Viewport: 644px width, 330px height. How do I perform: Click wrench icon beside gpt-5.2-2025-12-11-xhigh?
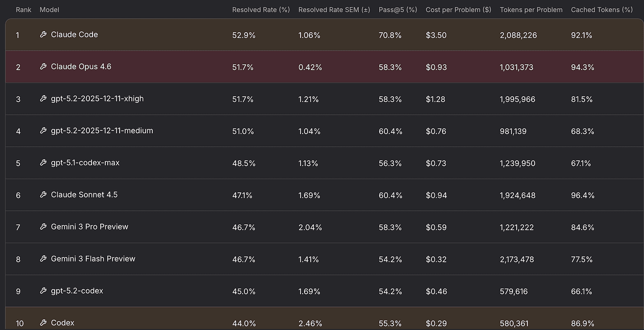pos(43,99)
